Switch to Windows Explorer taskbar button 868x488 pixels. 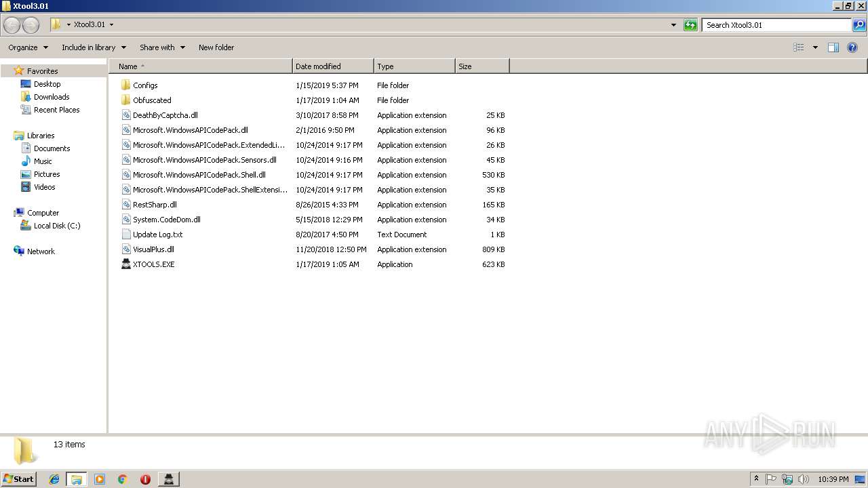tap(77, 479)
